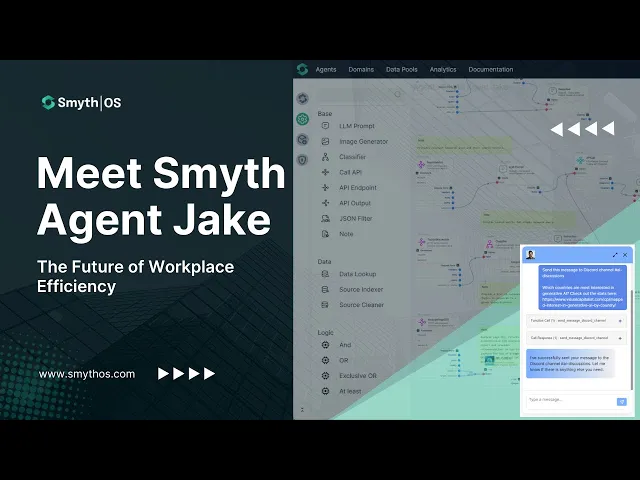Click the Note component icon
This screenshot has height=480, width=640.
325,234
